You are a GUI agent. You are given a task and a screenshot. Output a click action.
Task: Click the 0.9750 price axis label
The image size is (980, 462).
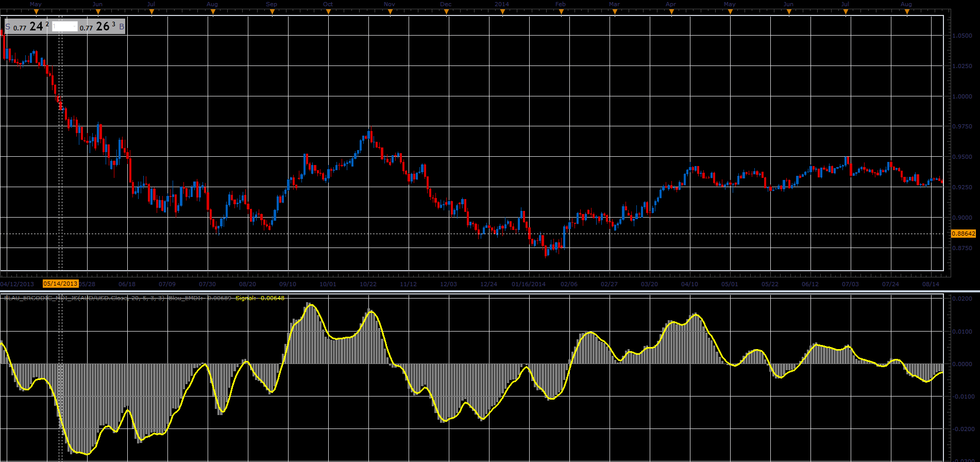click(x=962, y=126)
